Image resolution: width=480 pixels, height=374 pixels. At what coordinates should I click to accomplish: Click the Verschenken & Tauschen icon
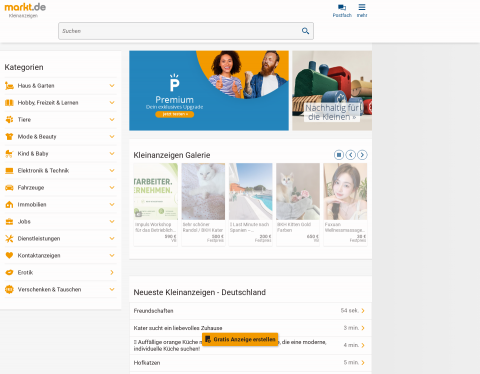point(9,290)
